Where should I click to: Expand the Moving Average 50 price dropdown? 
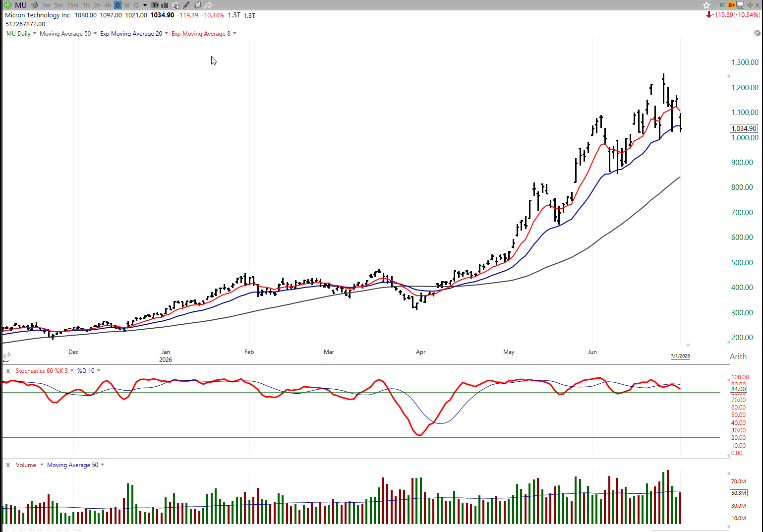click(95, 34)
